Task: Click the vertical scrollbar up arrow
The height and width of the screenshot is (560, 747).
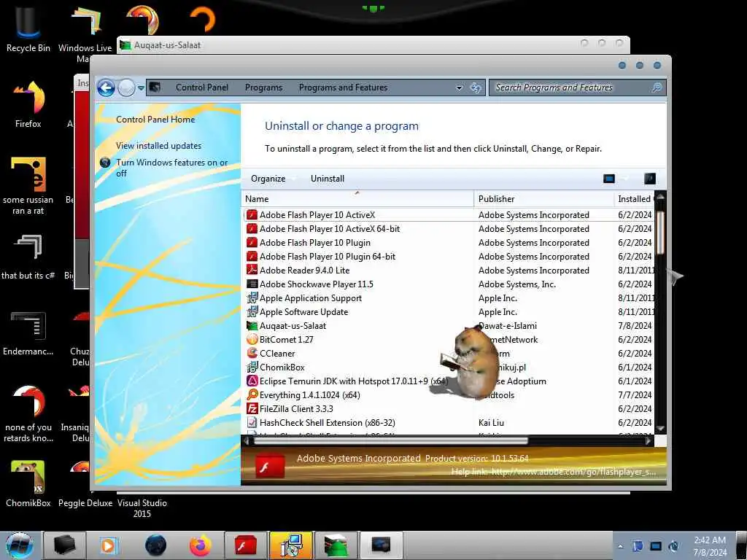Action: 660,197
